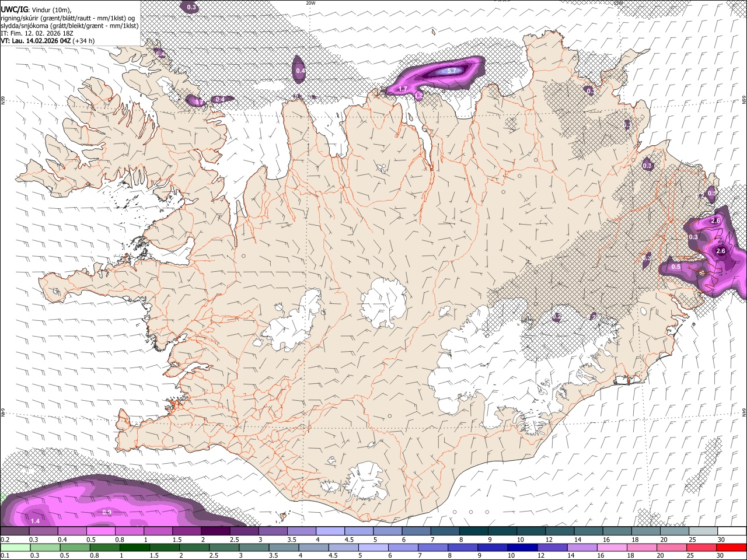
Task: Pick the bright pink 0.5–0.8 snow legend swatch
Action: pyautogui.click(x=100, y=531)
